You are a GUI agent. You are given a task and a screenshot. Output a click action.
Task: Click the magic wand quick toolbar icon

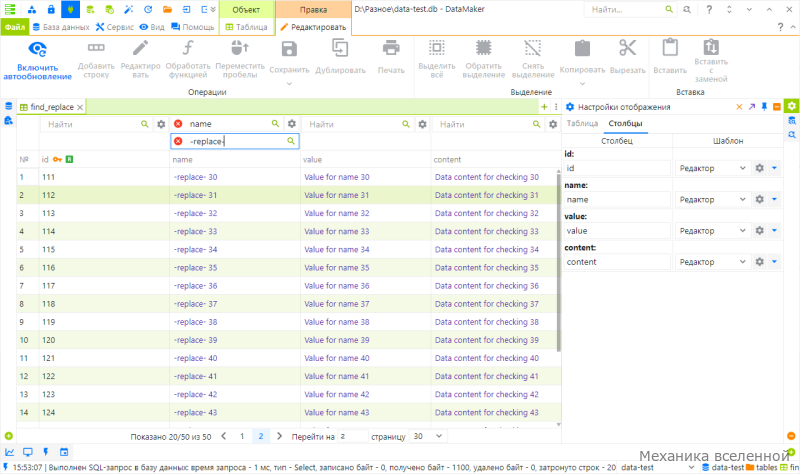tap(129, 9)
